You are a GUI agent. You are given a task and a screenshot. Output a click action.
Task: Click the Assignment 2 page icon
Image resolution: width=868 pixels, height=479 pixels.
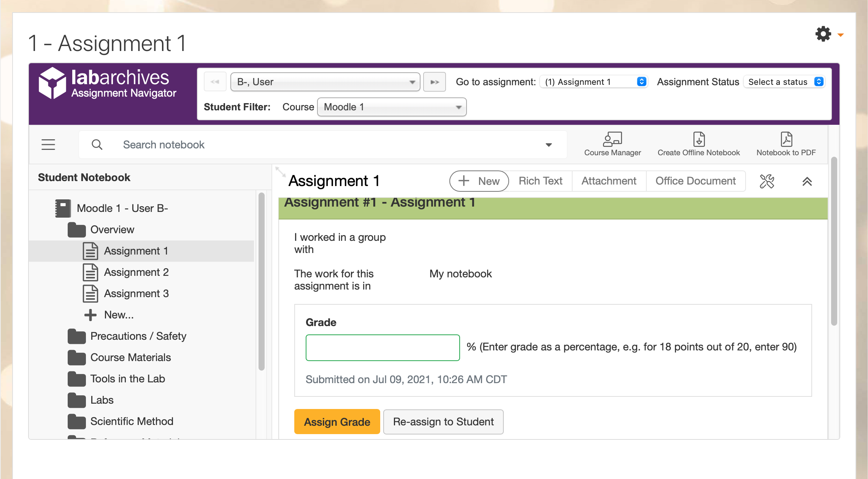pos(90,272)
